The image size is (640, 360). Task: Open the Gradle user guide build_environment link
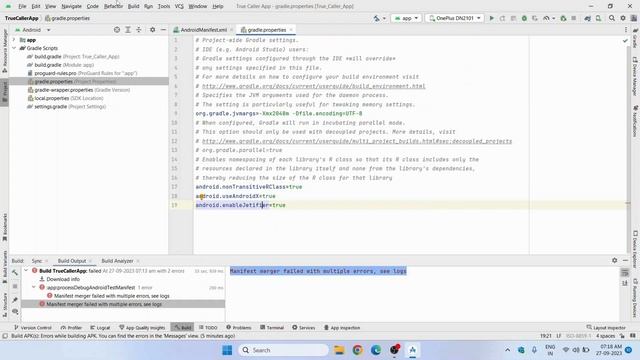[313, 86]
